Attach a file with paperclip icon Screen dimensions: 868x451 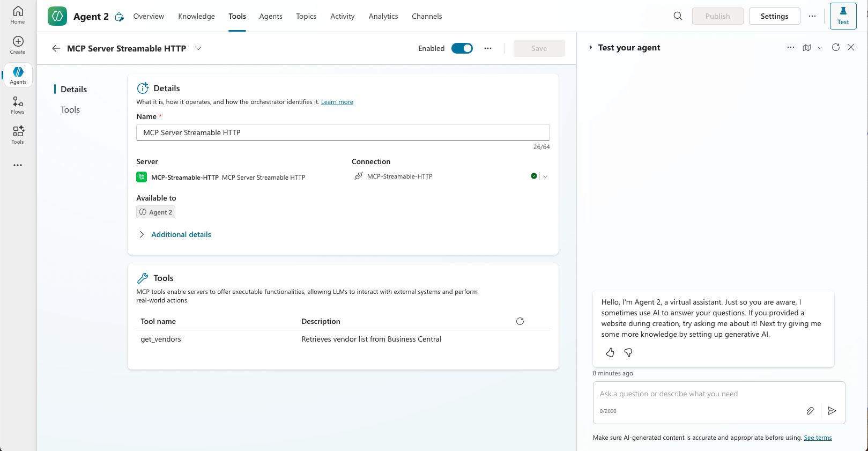[810, 411]
